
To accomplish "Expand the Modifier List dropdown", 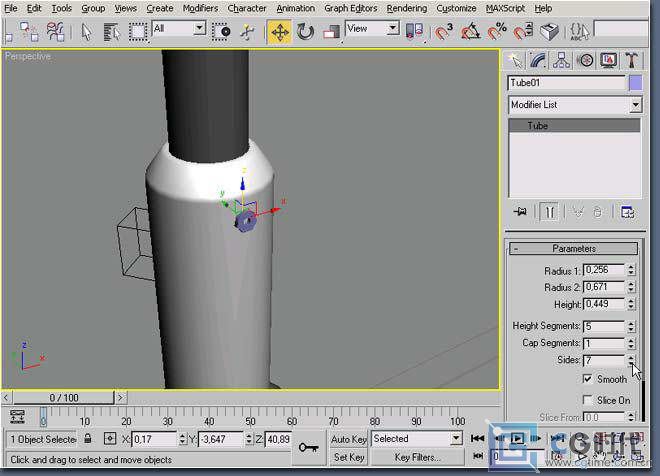I will click(636, 105).
